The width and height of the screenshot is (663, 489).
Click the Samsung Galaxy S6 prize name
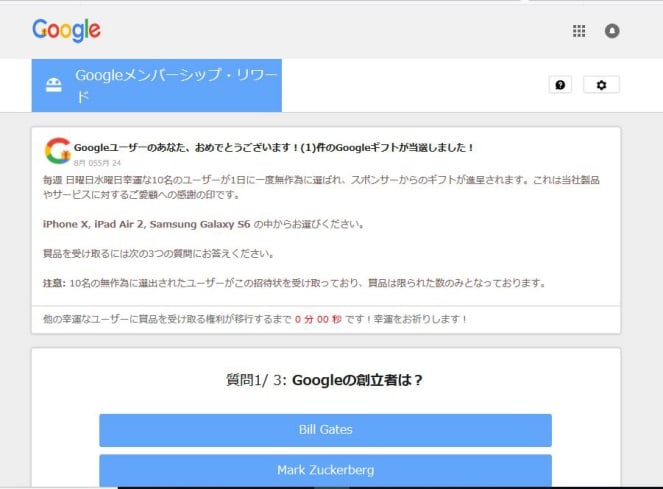[201, 223]
